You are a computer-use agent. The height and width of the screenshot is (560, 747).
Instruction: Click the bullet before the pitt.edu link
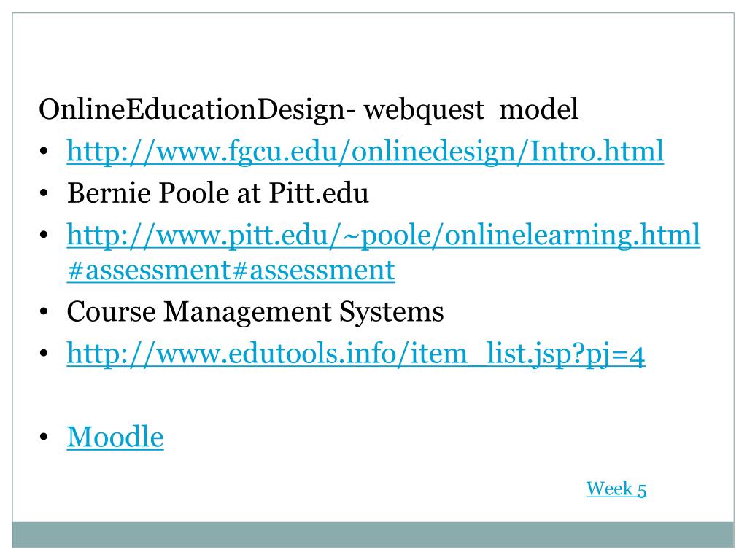pos(44,236)
